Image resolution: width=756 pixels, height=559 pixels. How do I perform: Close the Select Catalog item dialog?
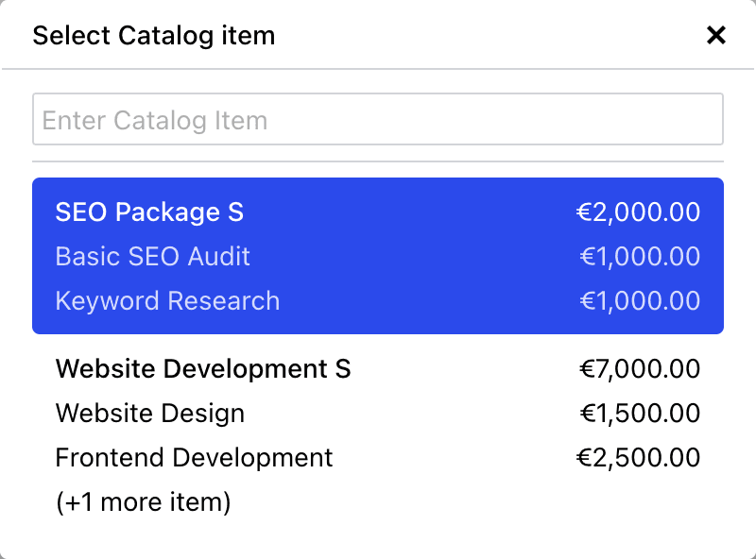(716, 36)
